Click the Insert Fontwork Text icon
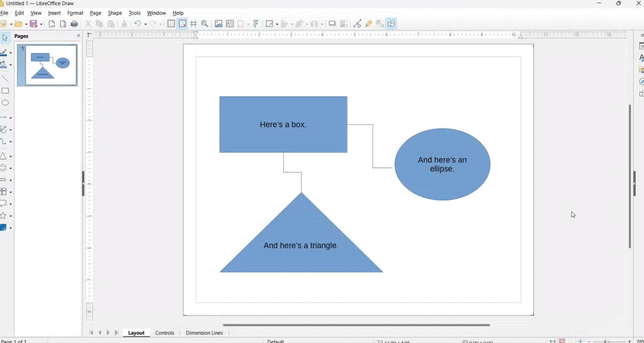 pyautogui.click(x=256, y=23)
